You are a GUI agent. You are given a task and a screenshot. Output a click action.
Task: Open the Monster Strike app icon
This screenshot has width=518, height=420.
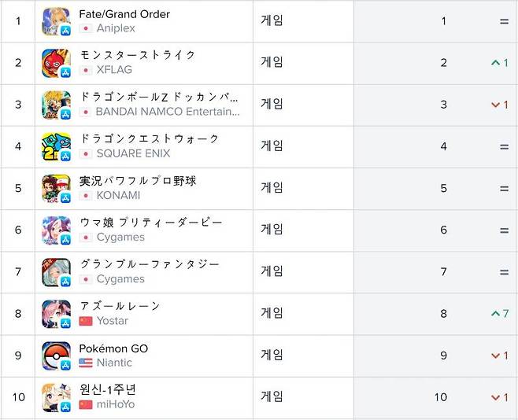pos(56,63)
